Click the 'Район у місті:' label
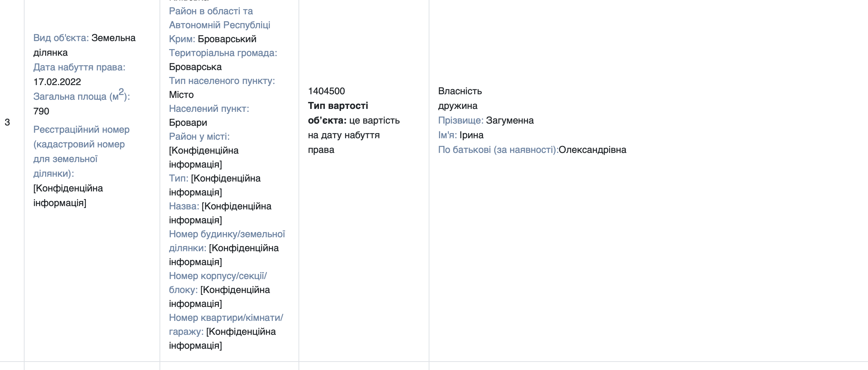The height and width of the screenshot is (370, 868). [199, 136]
